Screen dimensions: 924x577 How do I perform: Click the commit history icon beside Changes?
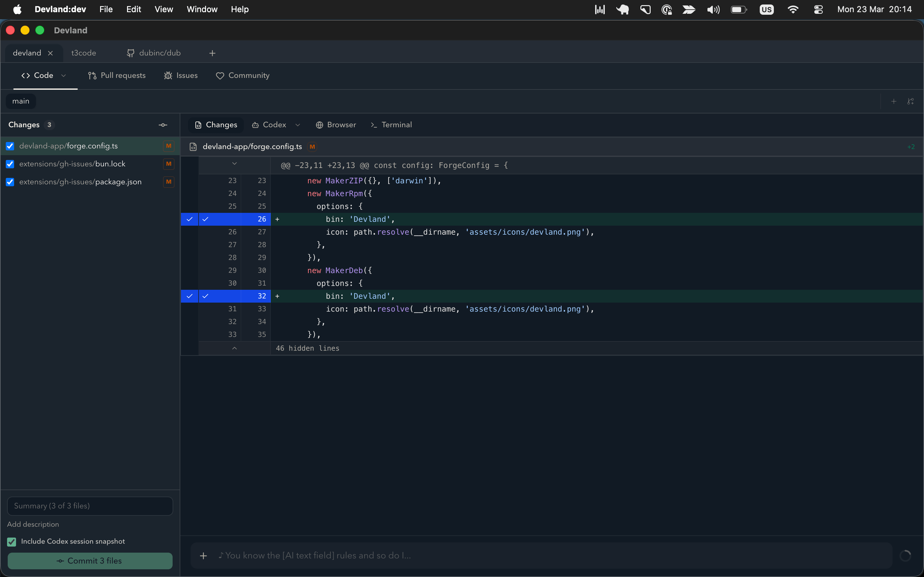pyautogui.click(x=163, y=125)
